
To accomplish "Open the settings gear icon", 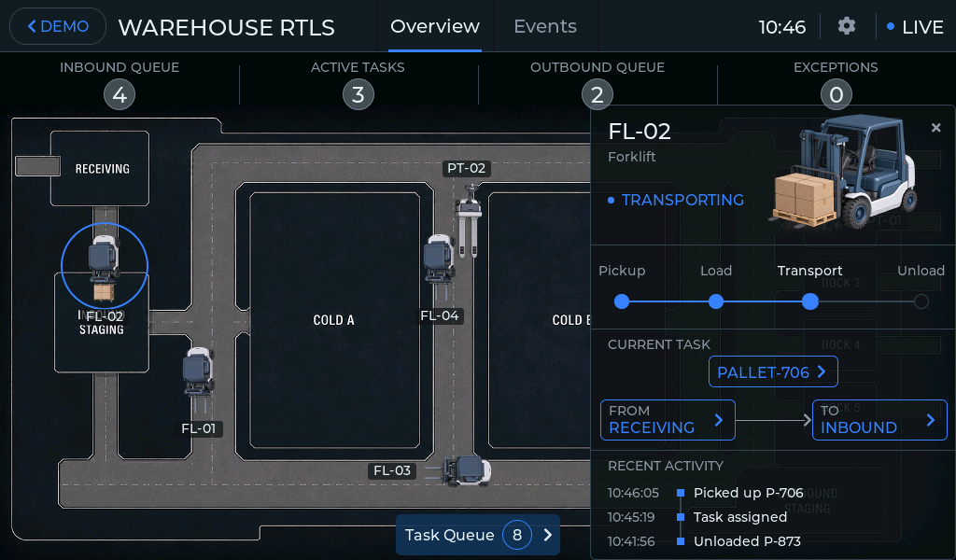I will 846,26.
